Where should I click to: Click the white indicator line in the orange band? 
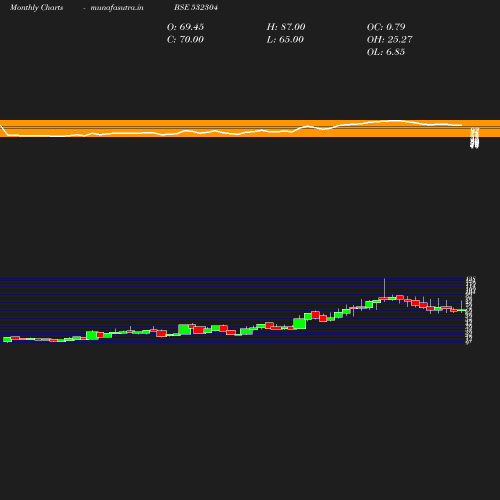pos(231,129)
